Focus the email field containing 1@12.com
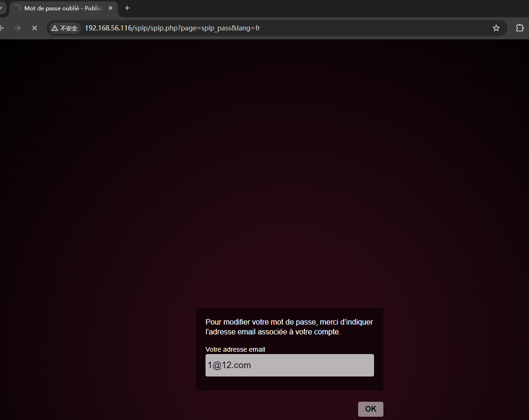This screenshot has height=420, width=529. (289, 365)
